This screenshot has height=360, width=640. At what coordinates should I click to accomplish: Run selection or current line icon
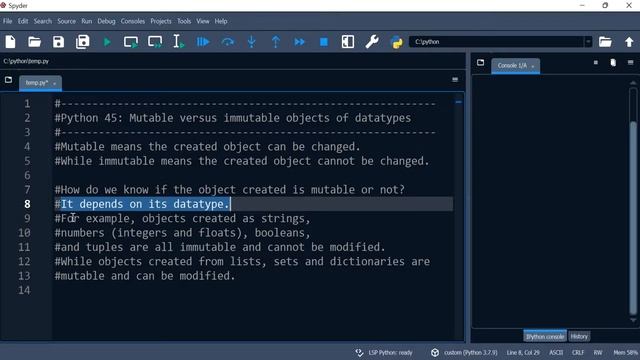pyautogui.click(x=178, y=42)
